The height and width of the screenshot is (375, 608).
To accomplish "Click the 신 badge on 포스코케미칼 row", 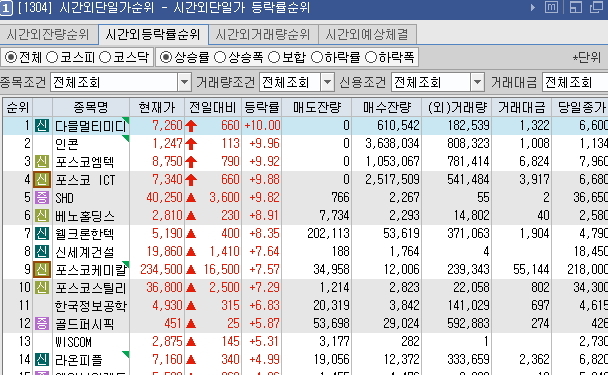I will coord(42,270).
